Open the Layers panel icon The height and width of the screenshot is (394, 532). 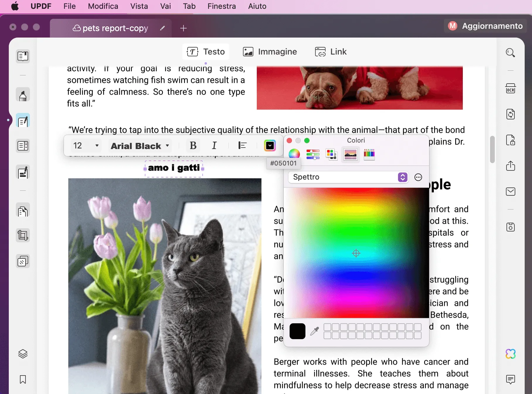point(23,354)
